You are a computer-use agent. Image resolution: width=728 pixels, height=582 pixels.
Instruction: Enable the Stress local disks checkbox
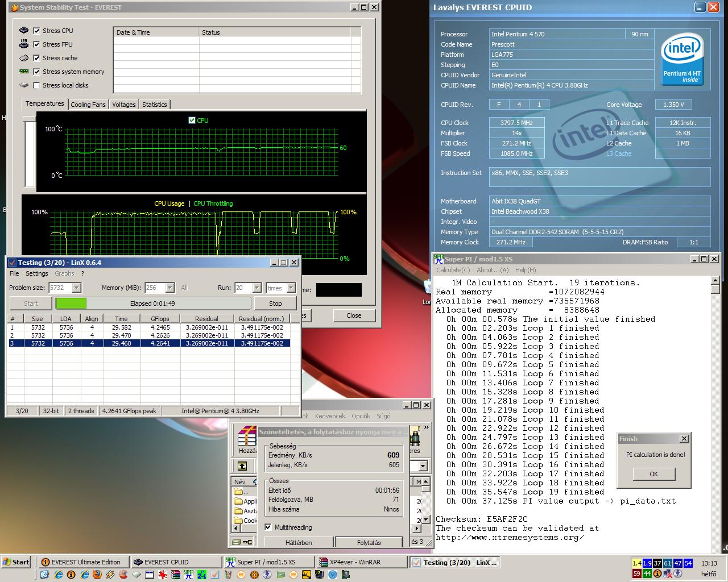click(37, 85)
